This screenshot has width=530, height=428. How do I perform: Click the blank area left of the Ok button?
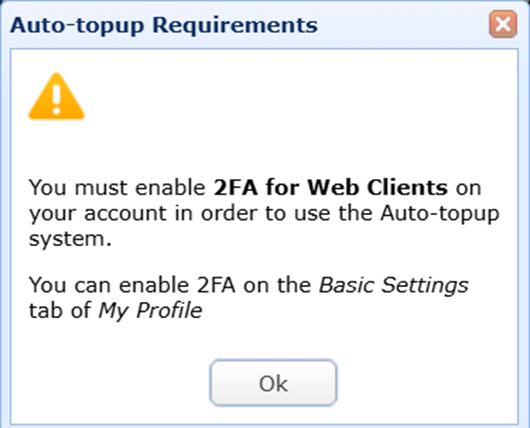tap(110, 383)
